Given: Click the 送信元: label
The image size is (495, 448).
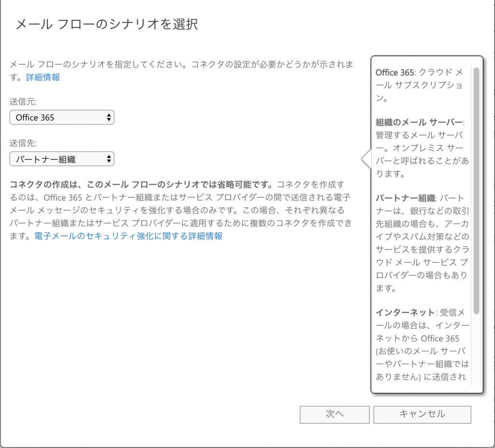Looking at the screenshot, I should click(x=23, y=101).
